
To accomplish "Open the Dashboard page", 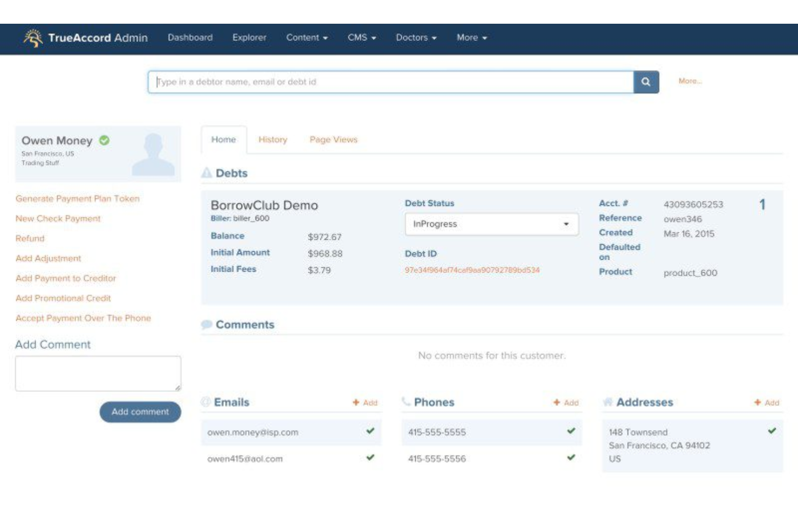I will point(190,38).
